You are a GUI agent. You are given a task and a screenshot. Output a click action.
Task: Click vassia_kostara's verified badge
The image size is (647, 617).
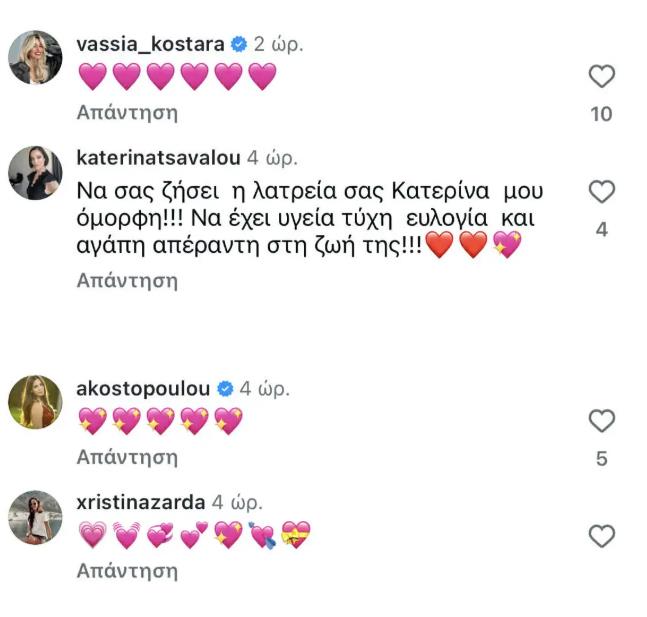(240, 44)
